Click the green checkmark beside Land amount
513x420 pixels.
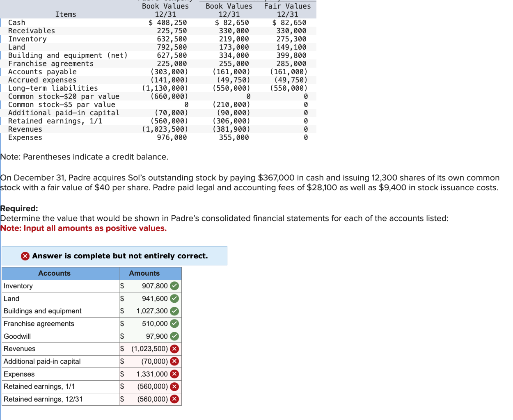[x=174, y=299]
